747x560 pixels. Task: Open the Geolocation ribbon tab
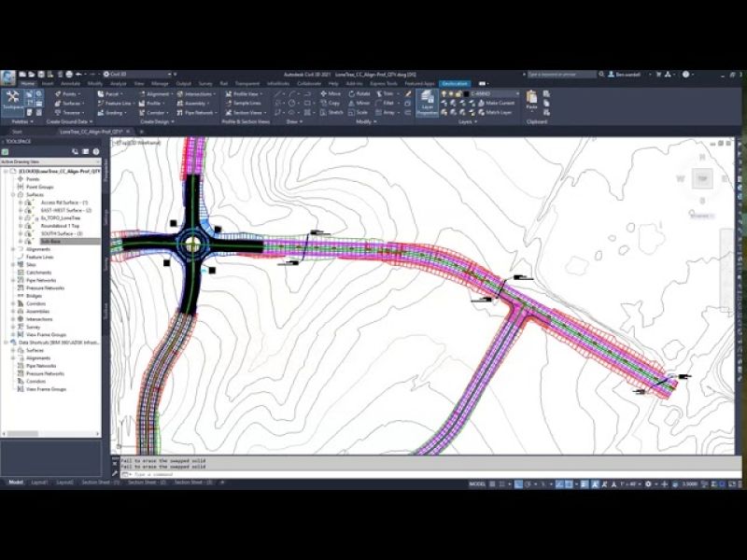(x=455, y=84)
